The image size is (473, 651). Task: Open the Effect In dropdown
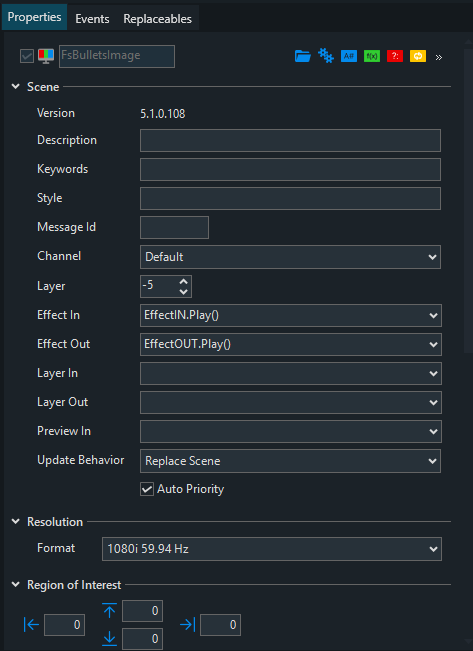[290, 316]
